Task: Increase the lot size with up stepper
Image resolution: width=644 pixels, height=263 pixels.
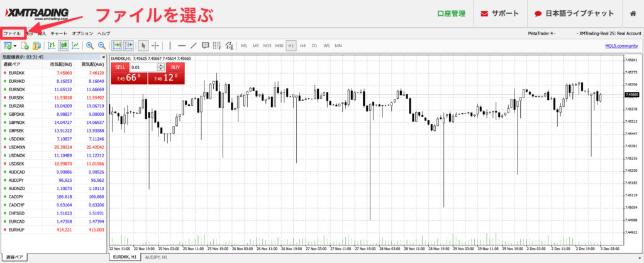Action: pos(161,65)
